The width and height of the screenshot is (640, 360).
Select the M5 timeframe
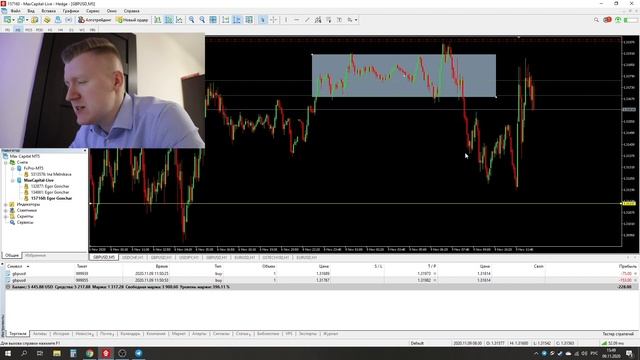click(18, 30)
